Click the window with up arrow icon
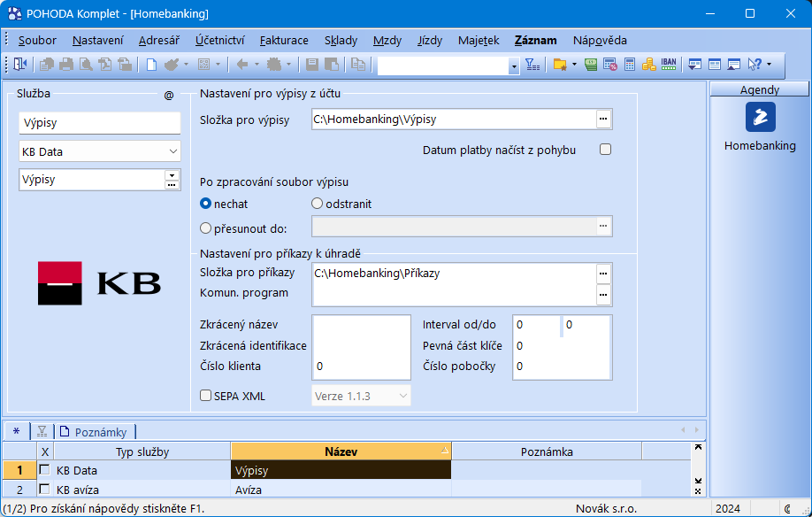 coord(734,65)
